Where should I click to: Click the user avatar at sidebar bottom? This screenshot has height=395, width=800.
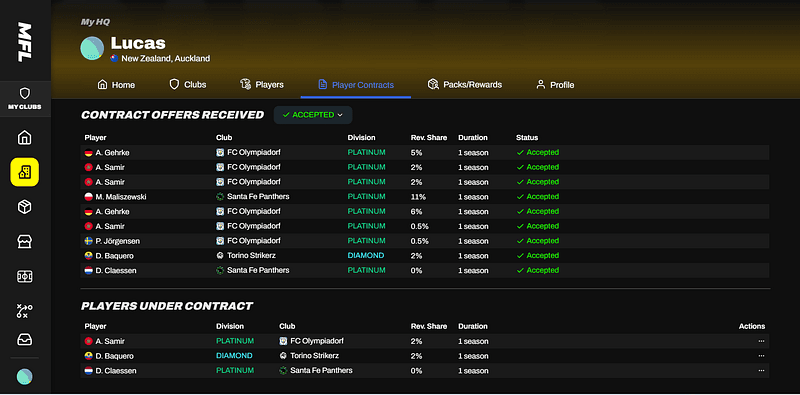coord(24,377)
